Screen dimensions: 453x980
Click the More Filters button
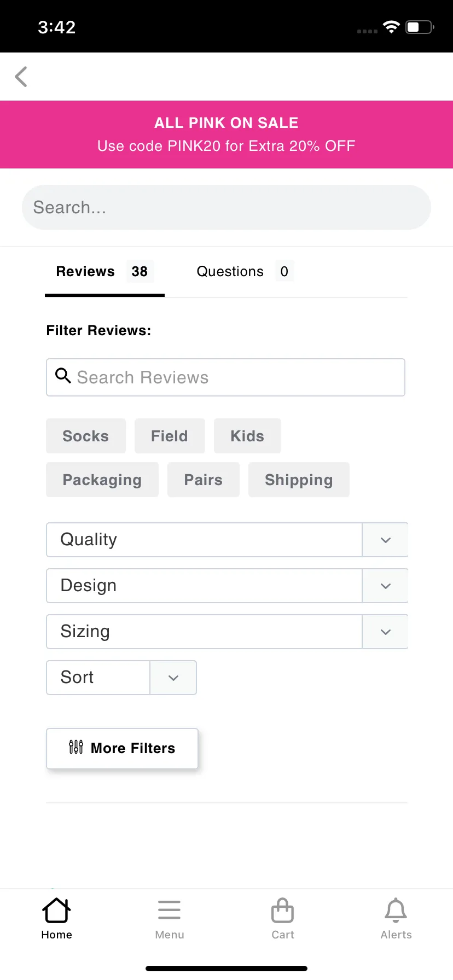pyautogui.click(x=122, y=748)
